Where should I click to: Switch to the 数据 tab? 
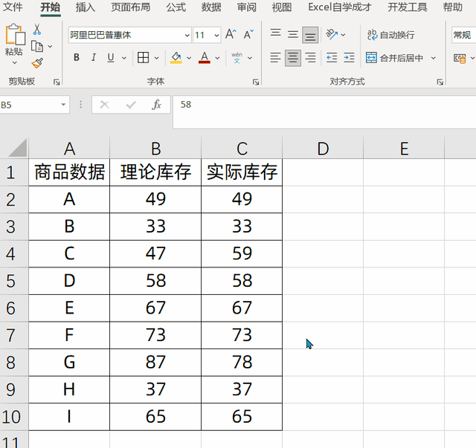pyautogui.click(x=211, y=7)
